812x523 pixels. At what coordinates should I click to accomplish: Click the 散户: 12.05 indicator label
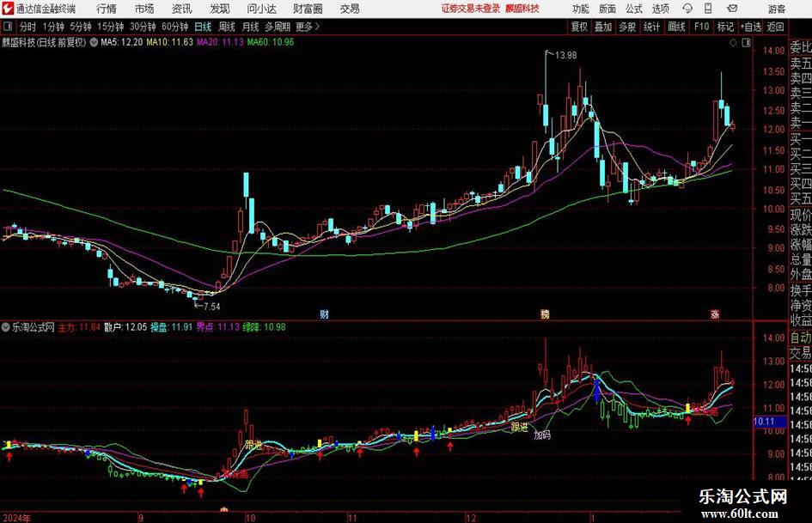125,327
